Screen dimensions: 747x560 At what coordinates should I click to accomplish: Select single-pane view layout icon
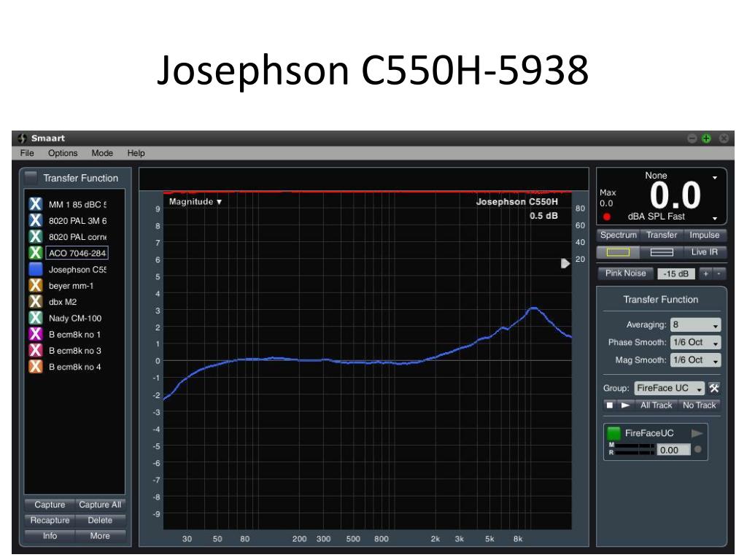pyautogui.click(x=618, y=252)
